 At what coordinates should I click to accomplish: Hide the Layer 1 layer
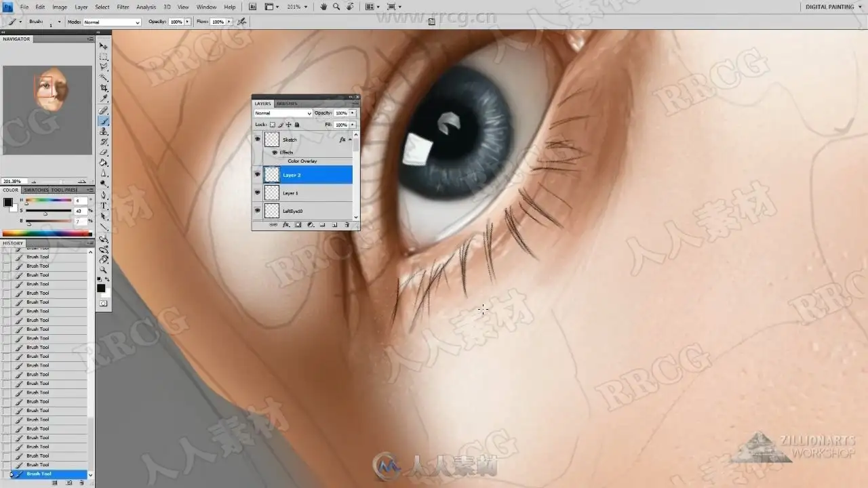[257, 193]
